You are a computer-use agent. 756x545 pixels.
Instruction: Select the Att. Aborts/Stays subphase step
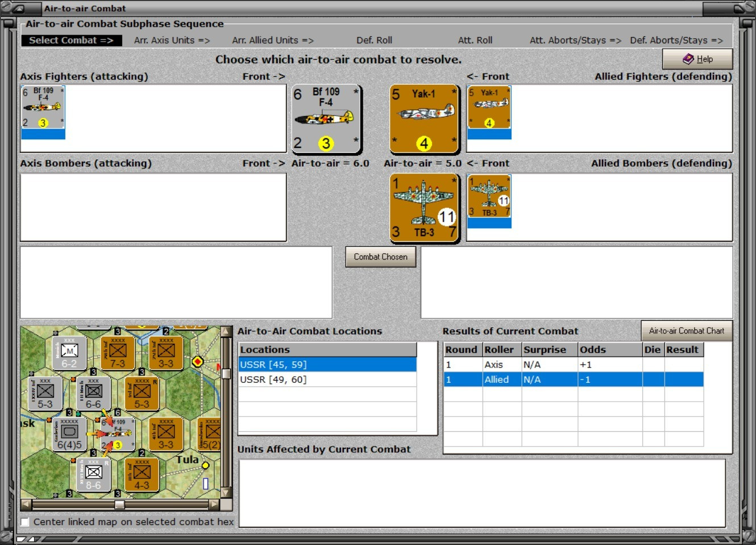coord(575,40)
